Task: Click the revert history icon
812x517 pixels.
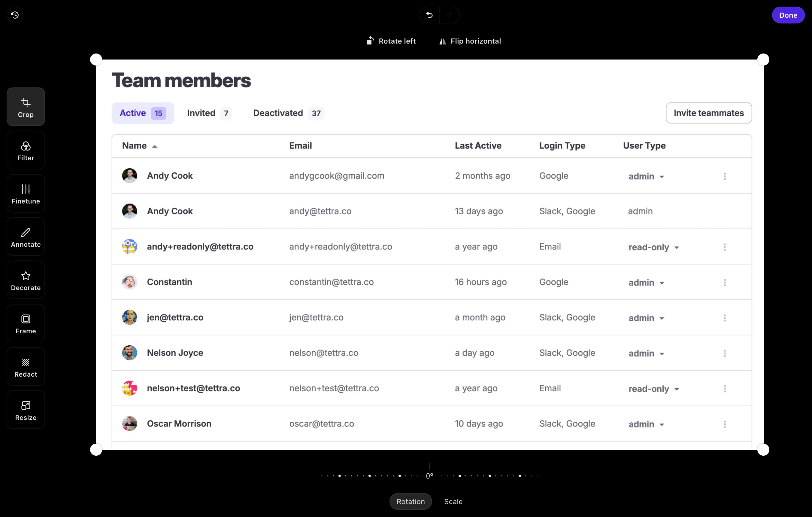Action: (15, 15)
